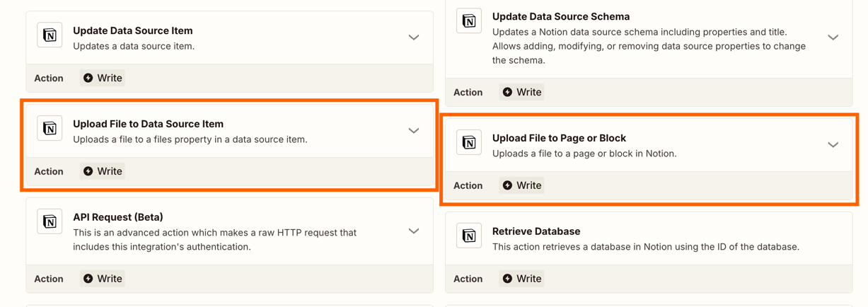Select the Upload File to Data Source Item title
This screenshot has width=868, height=307.
[x=148, y=124]
